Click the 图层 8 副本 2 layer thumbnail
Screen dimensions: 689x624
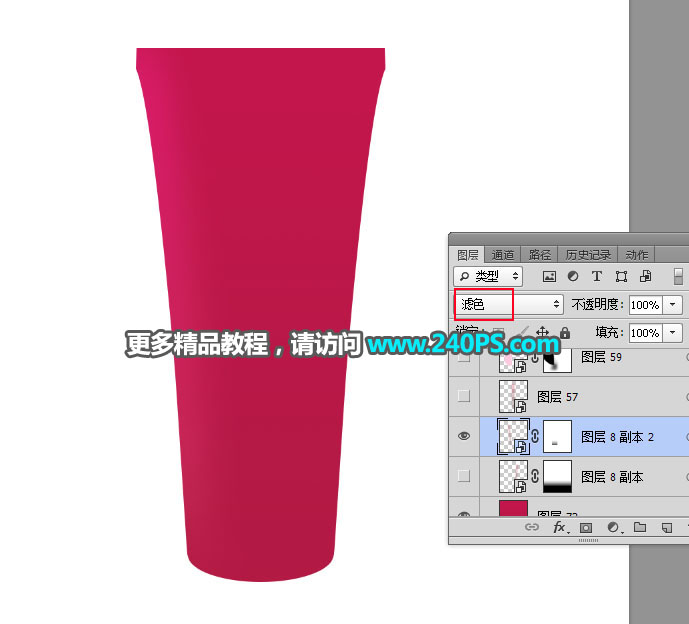click(x=513, y=436)
